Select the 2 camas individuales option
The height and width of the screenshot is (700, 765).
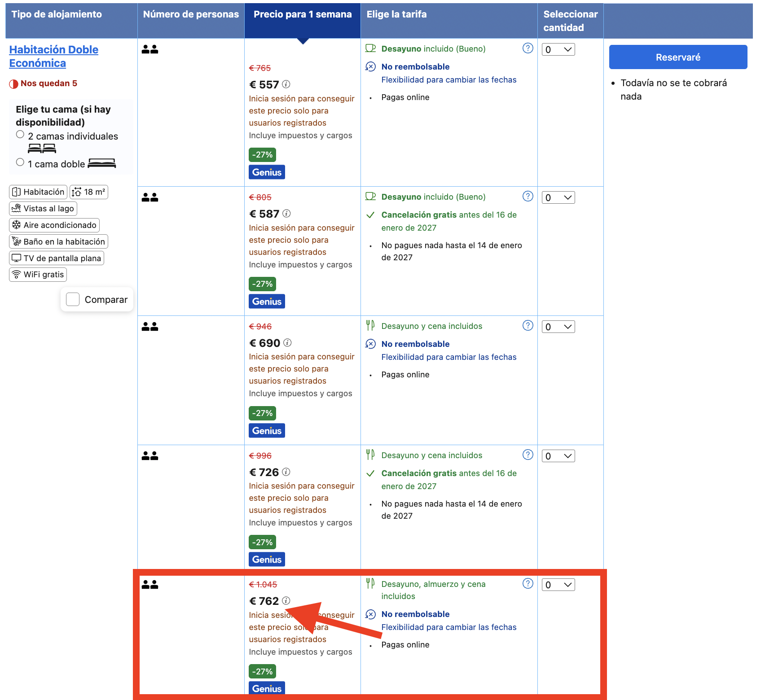point(20,134)
